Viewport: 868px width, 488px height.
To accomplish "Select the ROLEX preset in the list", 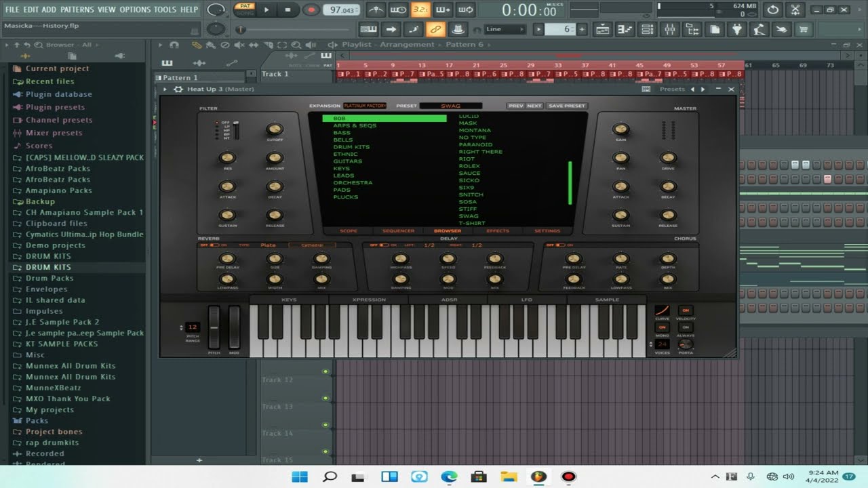I will tap(469, 166).
